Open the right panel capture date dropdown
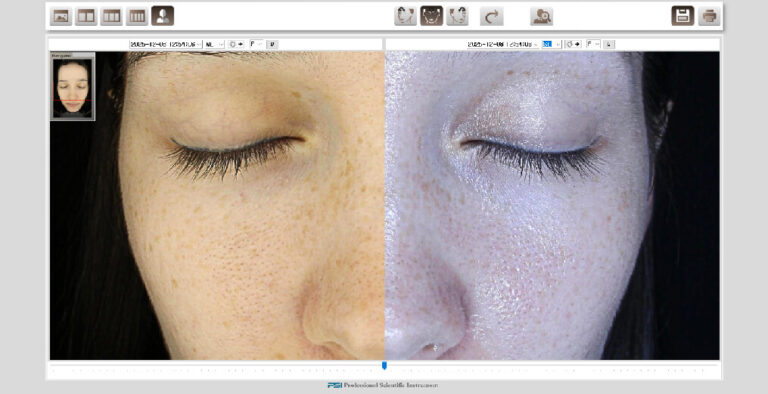This screenshot has height=394, width=768. [x=503, y=45]
